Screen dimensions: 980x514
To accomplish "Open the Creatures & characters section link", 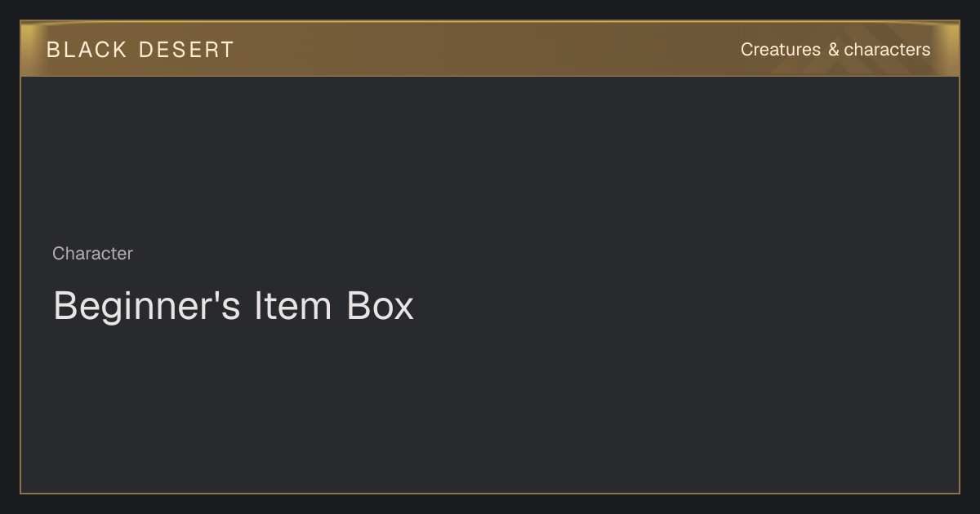I will tap(835, 50).
